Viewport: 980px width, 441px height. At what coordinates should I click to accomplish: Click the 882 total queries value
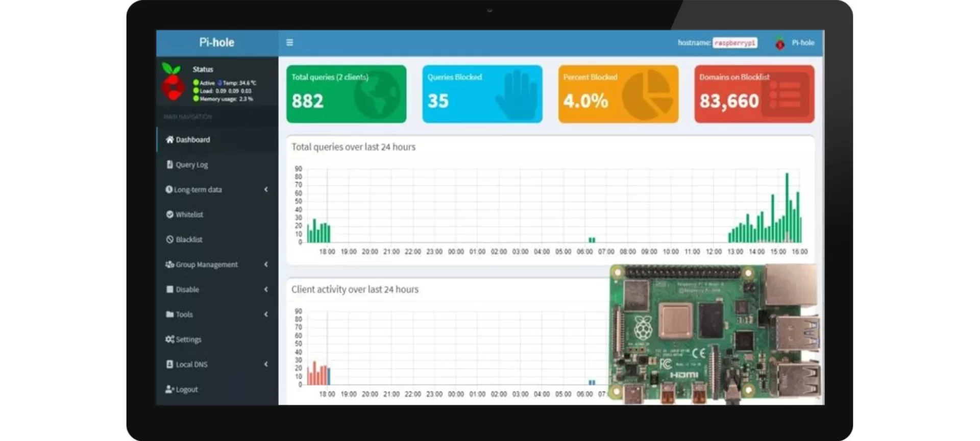pos(307,101)
